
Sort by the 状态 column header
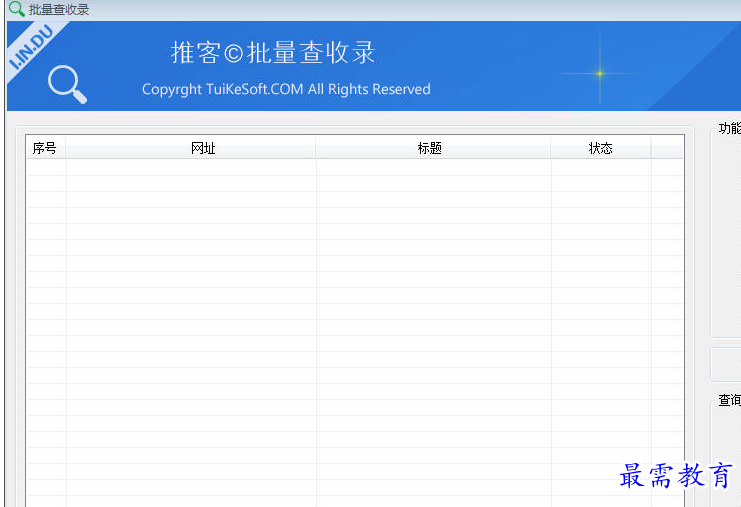tap(600, 148)
